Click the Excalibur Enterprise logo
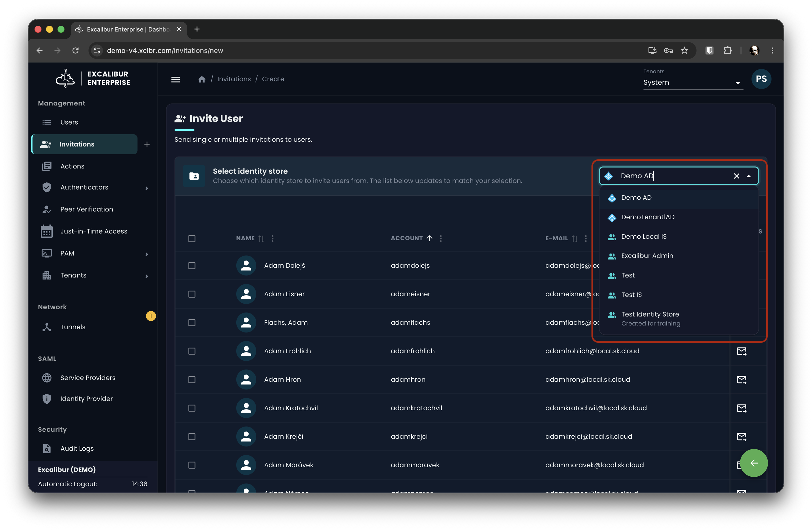Screen dimensions: 812x530 tap(92, 78)
